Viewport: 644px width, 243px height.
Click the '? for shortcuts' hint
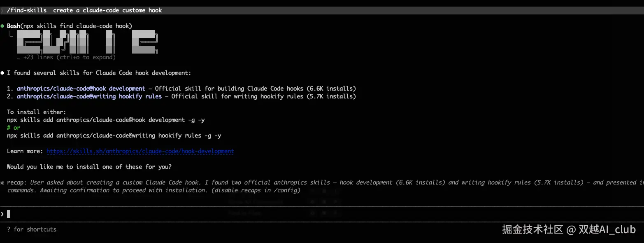(x=32, y=229)
